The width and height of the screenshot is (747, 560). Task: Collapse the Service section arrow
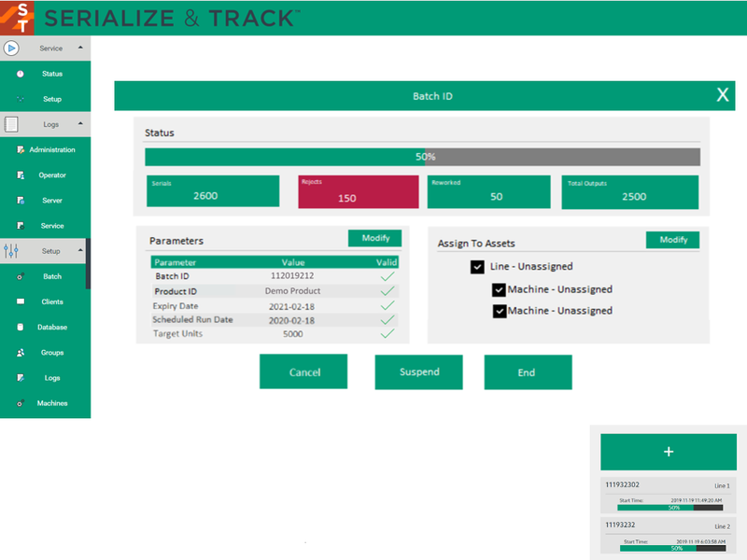pos(80,48)
